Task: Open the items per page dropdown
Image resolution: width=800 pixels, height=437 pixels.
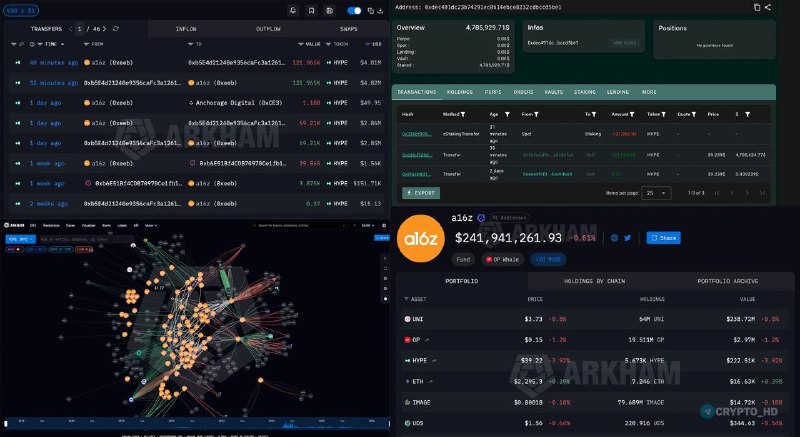Action: pyautogui.click(x=656, y=193)
